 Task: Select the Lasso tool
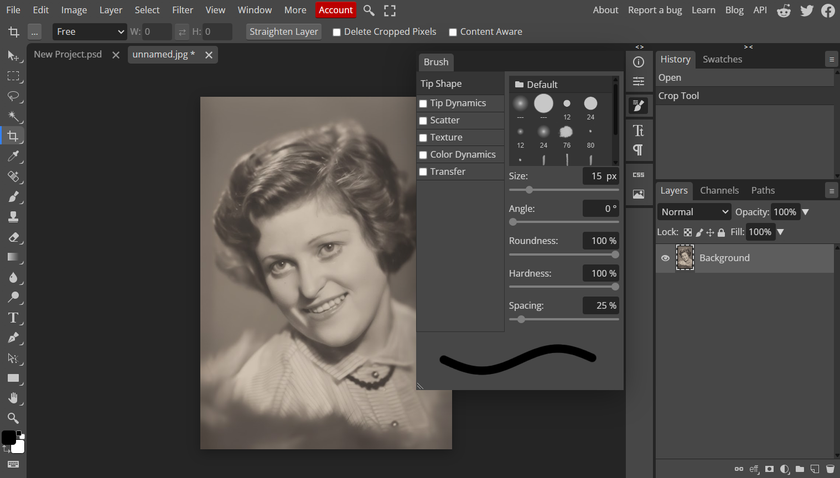click(13, 96)
